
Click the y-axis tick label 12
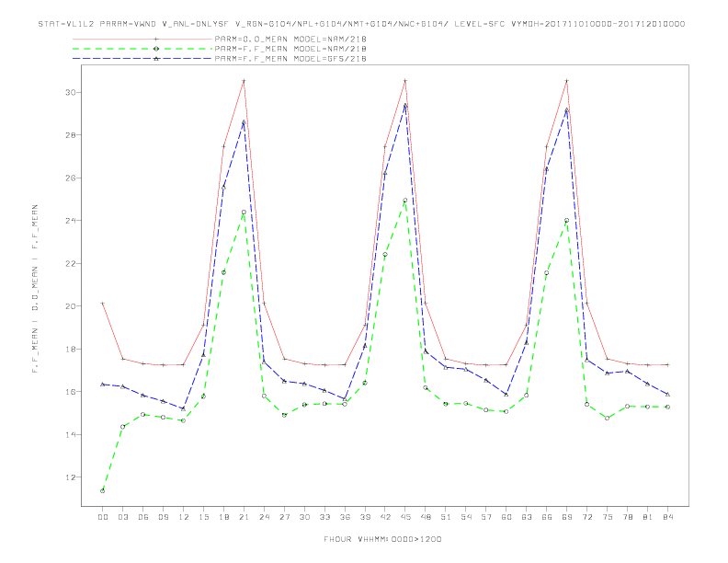70,477
